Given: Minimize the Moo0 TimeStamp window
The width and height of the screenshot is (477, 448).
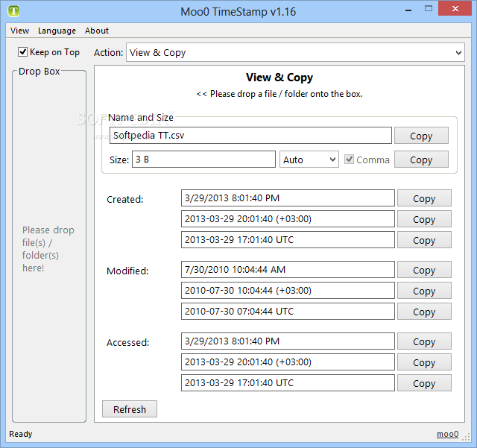Looking at the screenshot, I should (408, 10).
